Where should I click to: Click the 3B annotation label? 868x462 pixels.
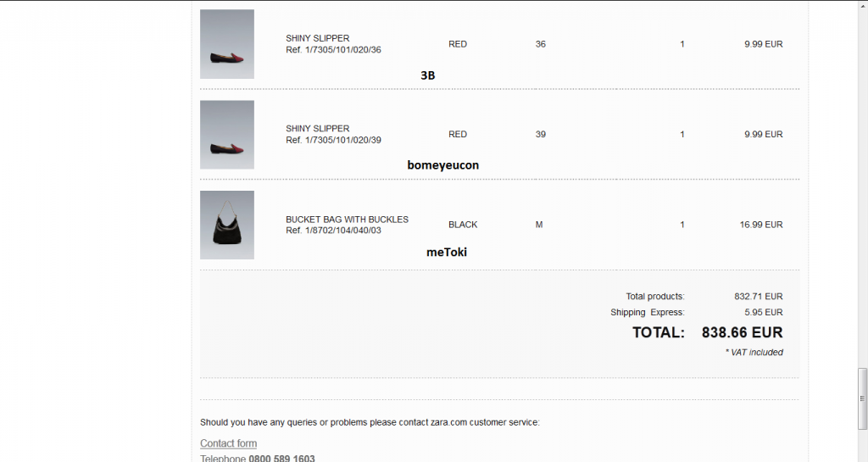click(x=427, y=75)
